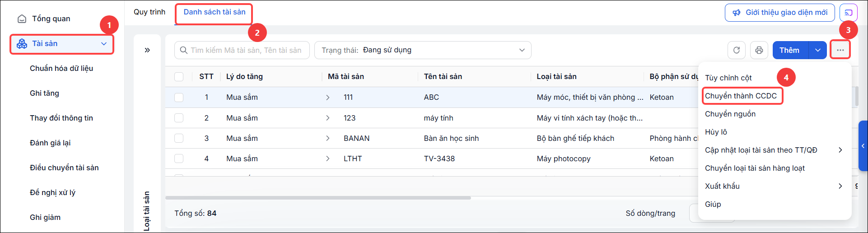Check the row 2 checkbox for máy tính
The width and height of the screenshot is (868, 233).
tap(179, 118)
